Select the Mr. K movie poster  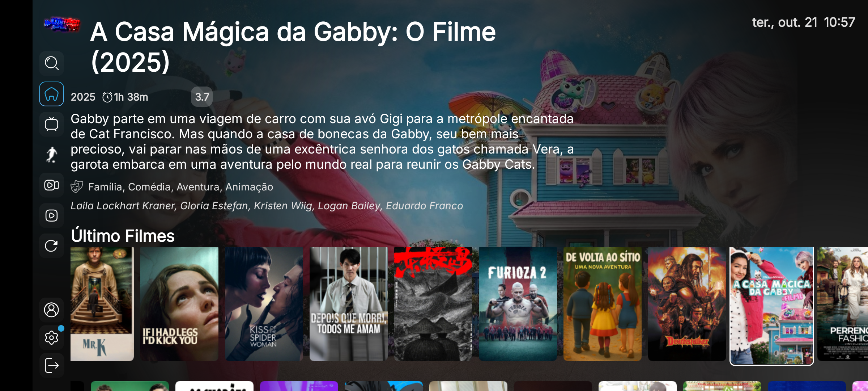click(x=102, y=304)
